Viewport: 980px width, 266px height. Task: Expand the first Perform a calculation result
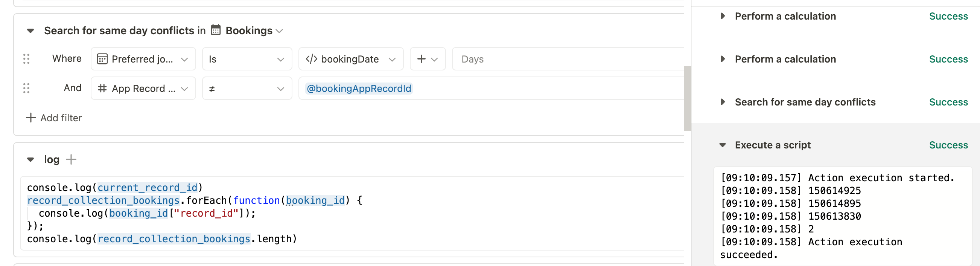[x=723, y=16]
